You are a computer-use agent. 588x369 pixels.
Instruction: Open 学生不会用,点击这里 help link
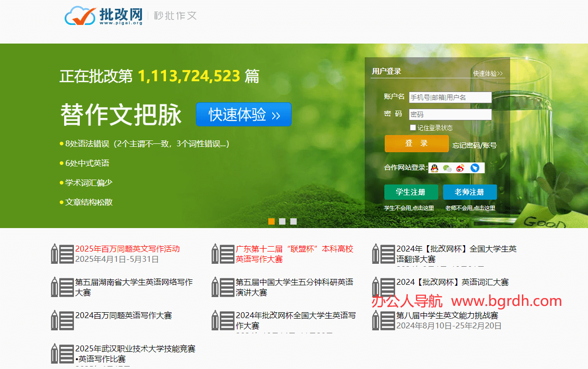pos(409,208)
